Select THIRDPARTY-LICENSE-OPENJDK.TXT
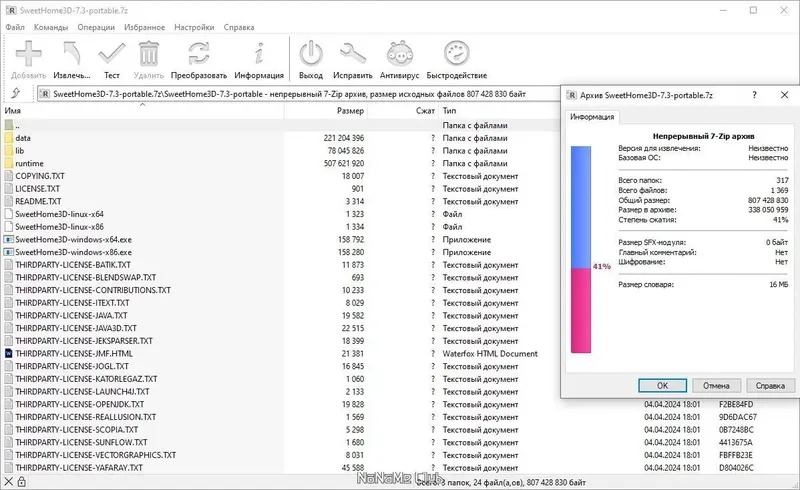The image size is (800, 490). click(80, 404)
